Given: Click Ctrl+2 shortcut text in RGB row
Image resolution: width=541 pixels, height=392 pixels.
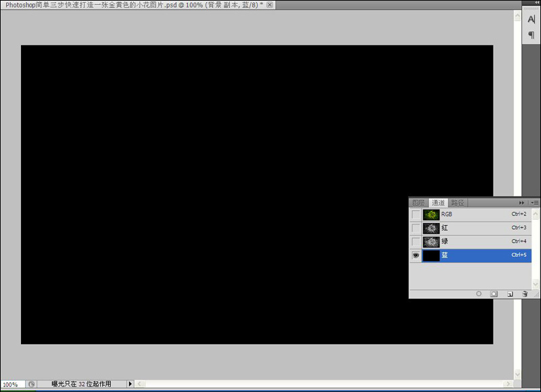Looking at the screenshot, I should (x=519, y=214).
